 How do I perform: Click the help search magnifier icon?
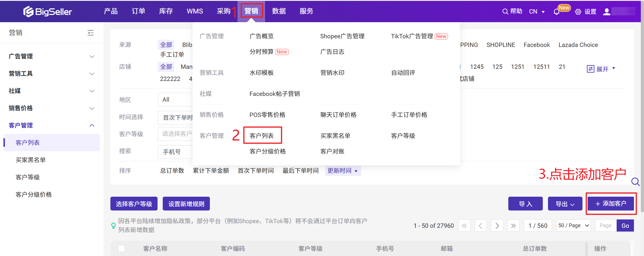[x=505, y=12]
